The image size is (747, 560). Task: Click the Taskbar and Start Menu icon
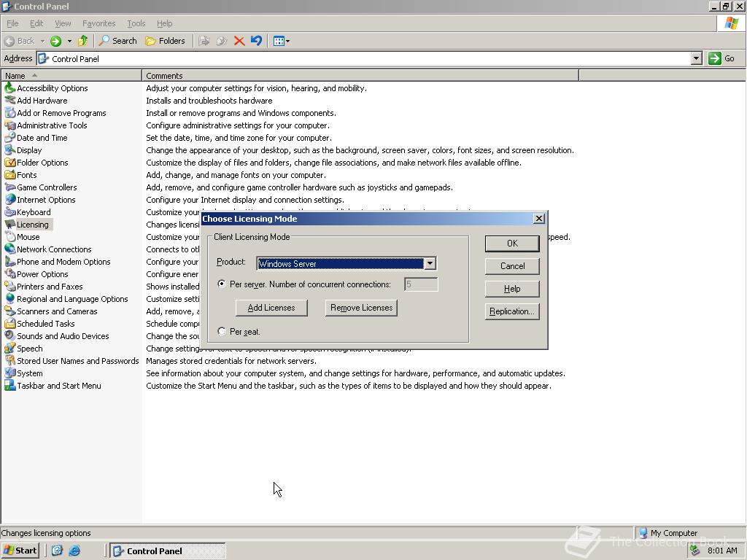pos(9,385)
